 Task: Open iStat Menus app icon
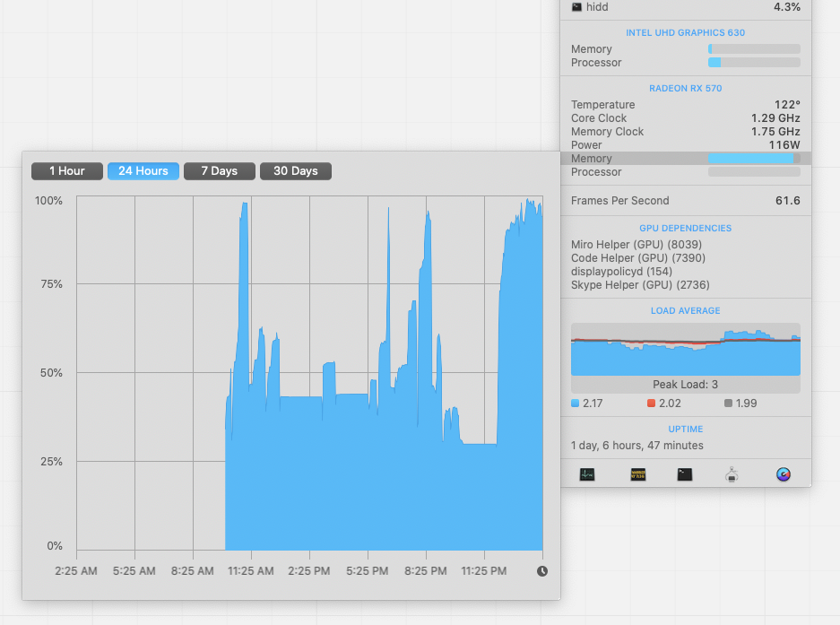tap(784, 474)
